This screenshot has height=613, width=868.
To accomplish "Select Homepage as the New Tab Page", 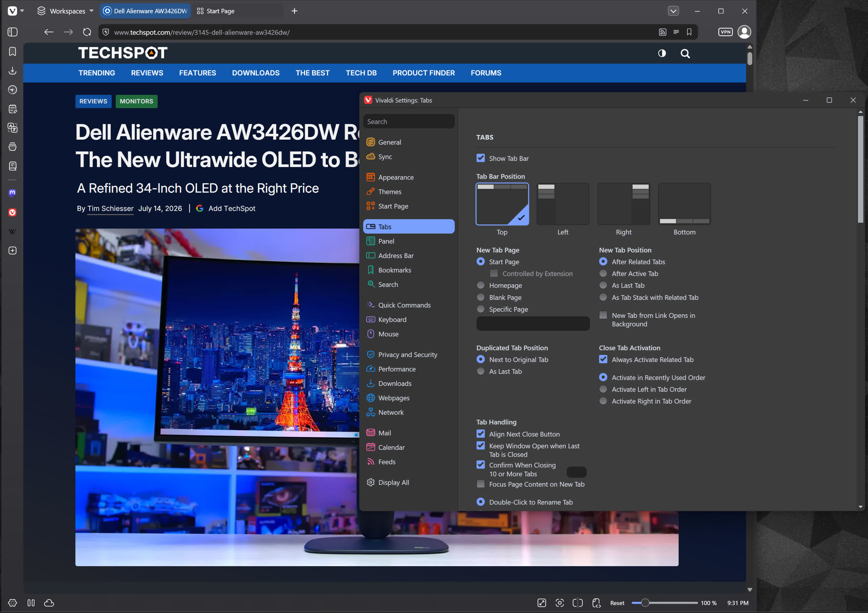I will [480, 285].
